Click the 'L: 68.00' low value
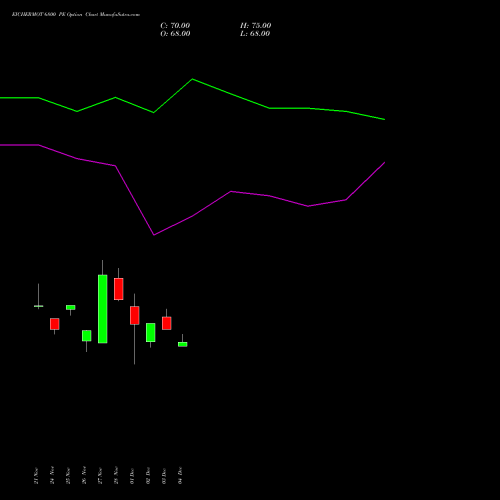Image resolution: width=500 pixels, height=500 pixels. [255, 33]
